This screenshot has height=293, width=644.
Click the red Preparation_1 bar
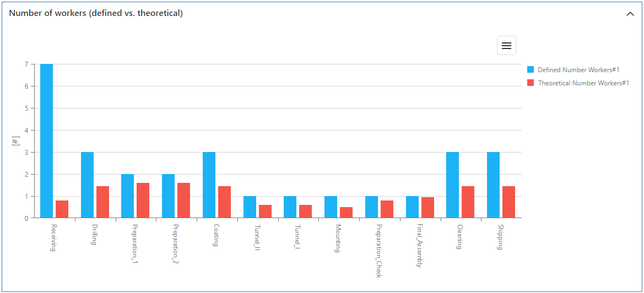tap(143, 200)
